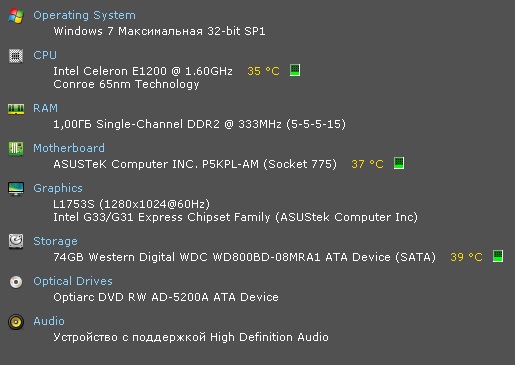The width and height of the screenshot is (515, 365).
Task: Click the Windows flag Operating System icon
Action: (16, 16)
